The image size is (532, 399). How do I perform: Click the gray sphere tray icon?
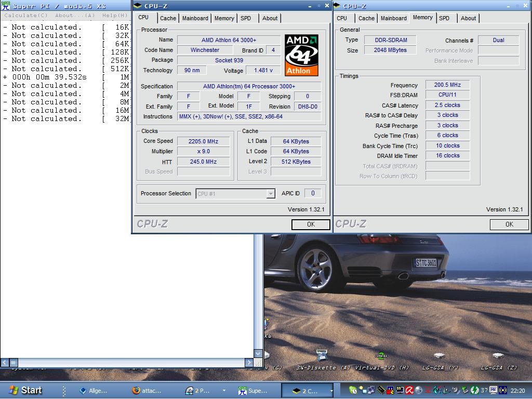point(418,390)
